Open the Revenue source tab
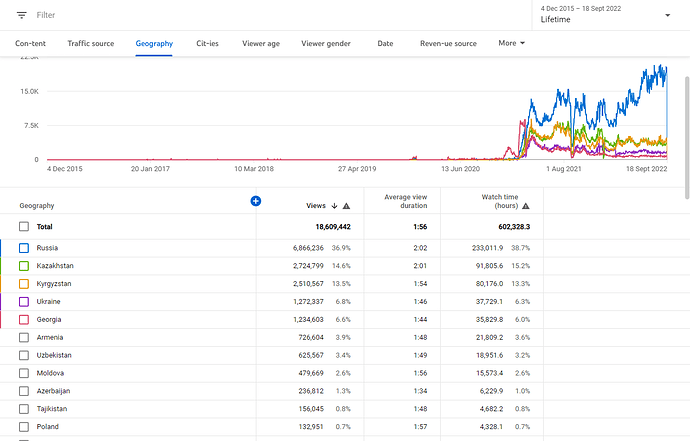Viewport: 690px width, 441px height. [448, 44]
